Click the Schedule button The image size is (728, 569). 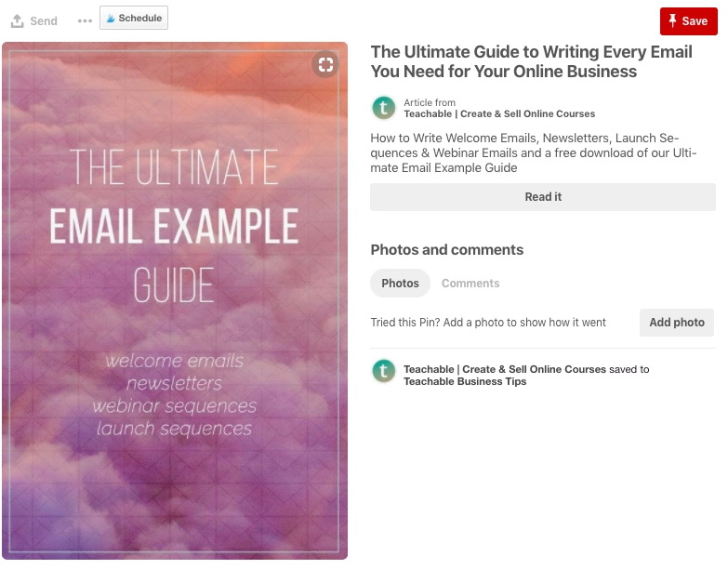coord(134,18)
